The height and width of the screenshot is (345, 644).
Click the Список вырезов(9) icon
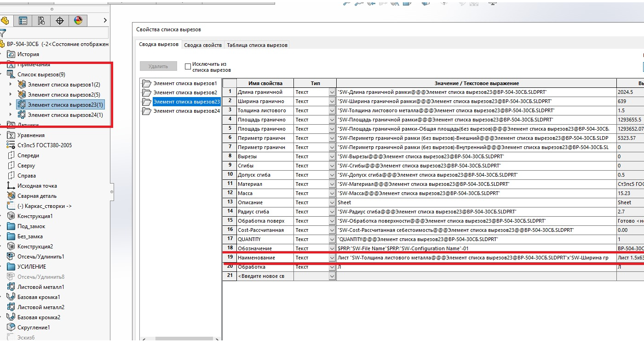pyautogui.click(x=11, y=75)
